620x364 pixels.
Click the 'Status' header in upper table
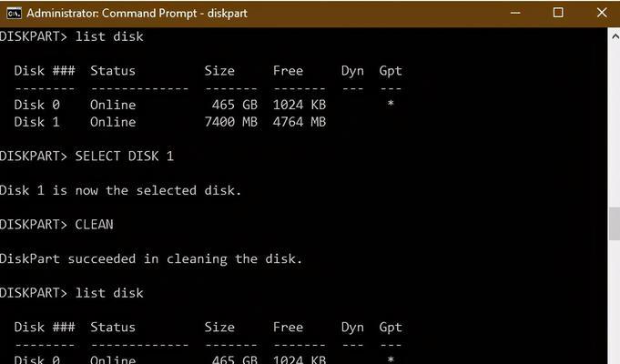click(113, 71)
